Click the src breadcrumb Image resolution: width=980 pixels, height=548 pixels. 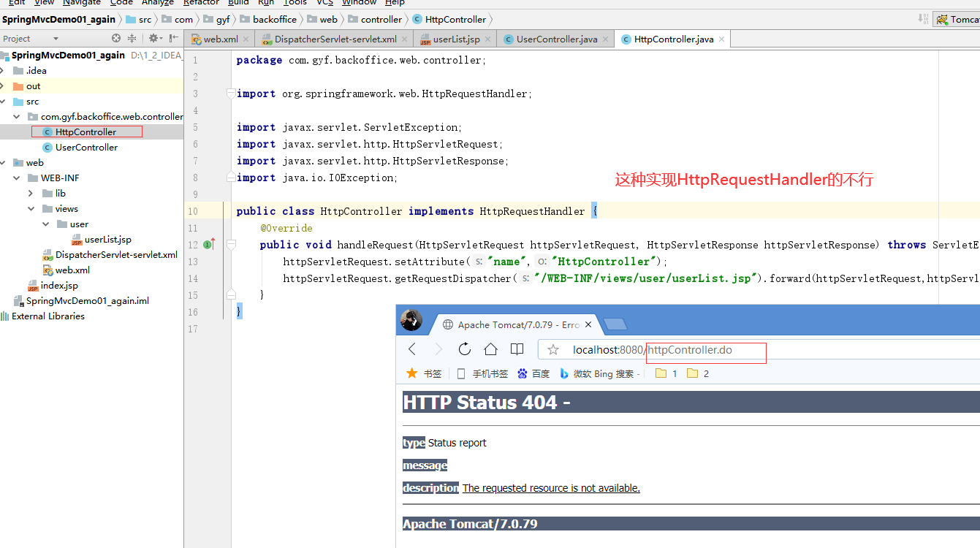(x=139, y=20)
